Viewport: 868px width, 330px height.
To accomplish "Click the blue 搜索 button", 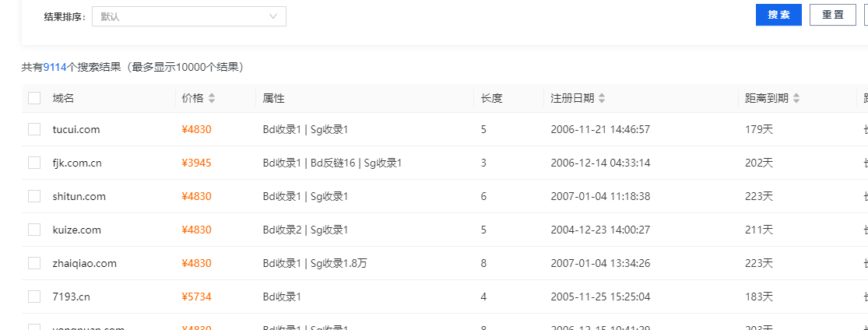I will 778,15.
